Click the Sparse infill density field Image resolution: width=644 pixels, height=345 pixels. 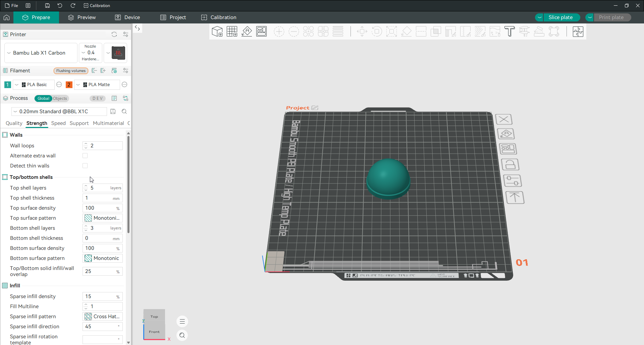point(103,296)
